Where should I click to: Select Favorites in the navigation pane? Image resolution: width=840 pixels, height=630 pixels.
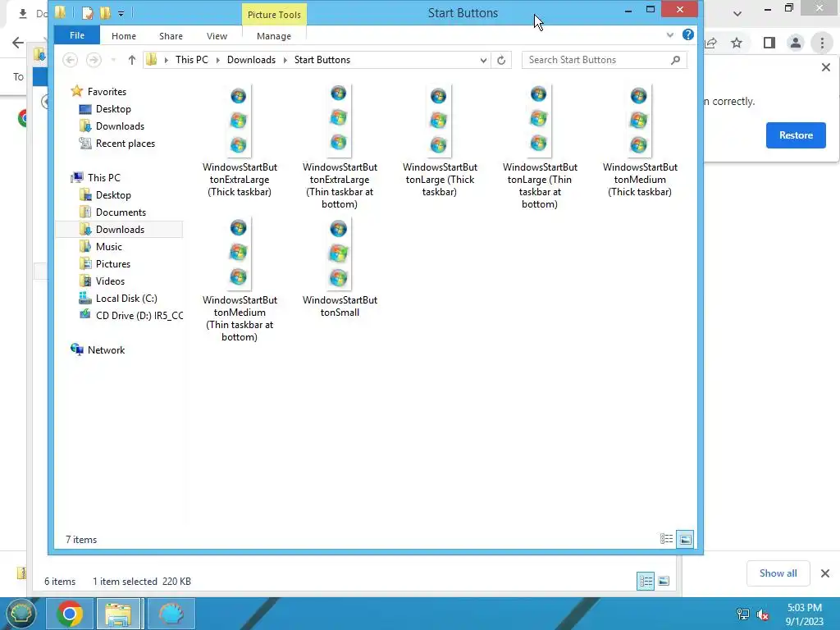(107, 92)
